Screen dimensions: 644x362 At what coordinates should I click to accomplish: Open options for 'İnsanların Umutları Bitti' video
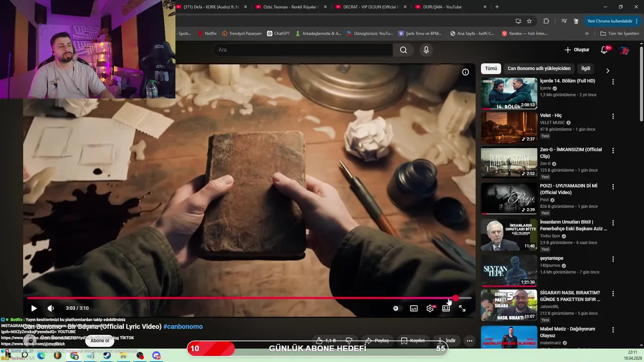(x=613, y=223)
